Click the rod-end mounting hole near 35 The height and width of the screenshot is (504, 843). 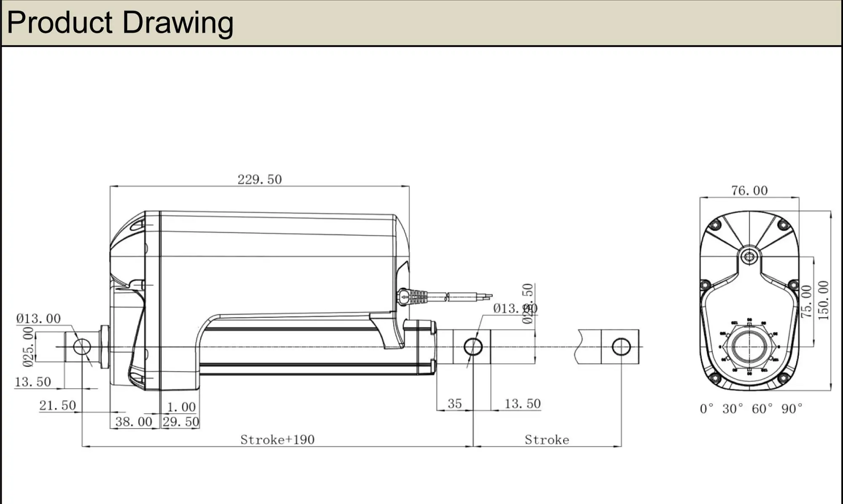click(473, 347)
